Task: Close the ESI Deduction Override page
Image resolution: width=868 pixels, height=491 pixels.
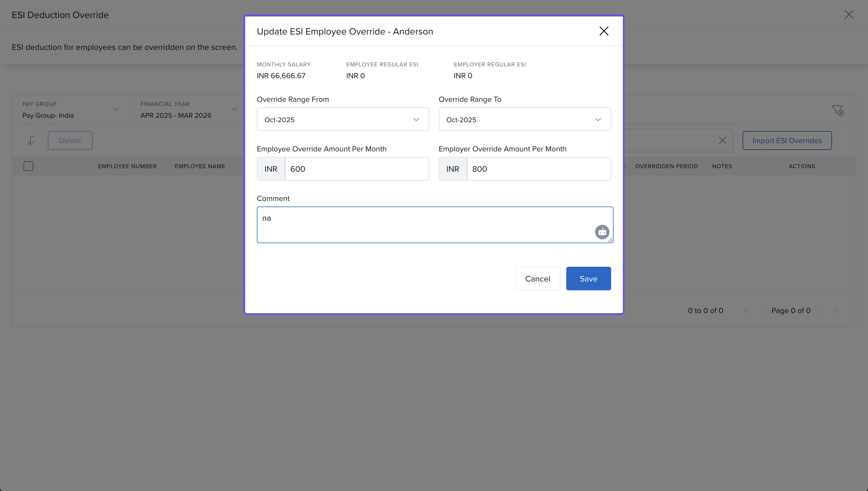Action: coord(849,14)
